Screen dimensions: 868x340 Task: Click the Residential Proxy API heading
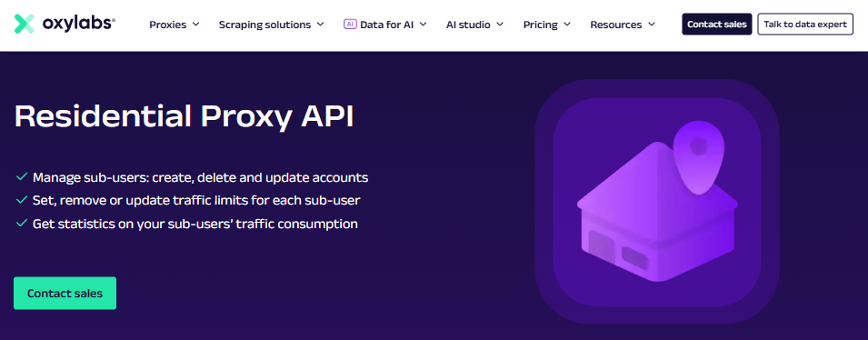[x=184, y=117]
